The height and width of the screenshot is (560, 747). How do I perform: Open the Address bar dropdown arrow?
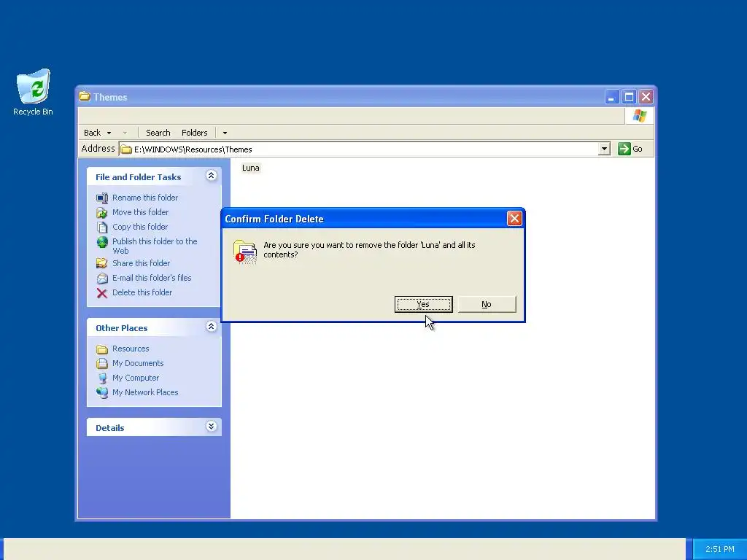click(x=604, y=149)
